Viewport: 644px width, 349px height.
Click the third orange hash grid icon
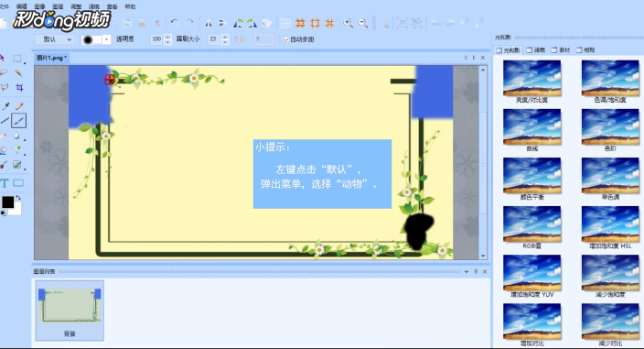click(329, 23)
